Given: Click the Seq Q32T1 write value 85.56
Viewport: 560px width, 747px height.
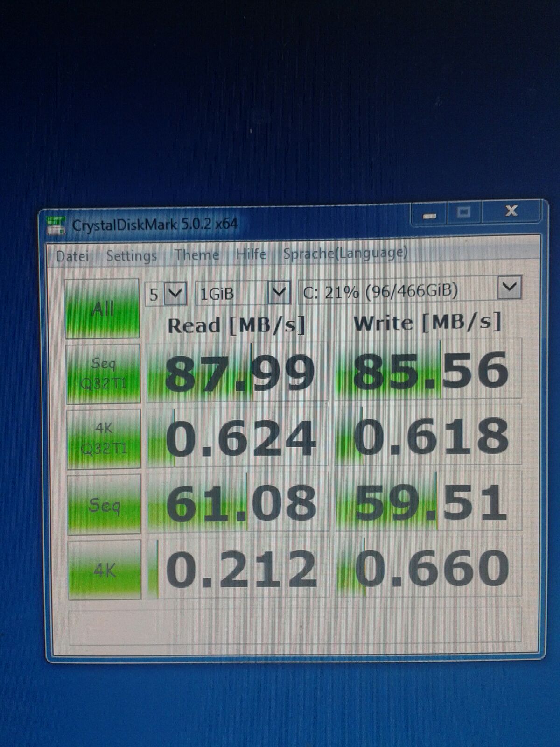Looking at the screenshot, I should coord(428,369).
